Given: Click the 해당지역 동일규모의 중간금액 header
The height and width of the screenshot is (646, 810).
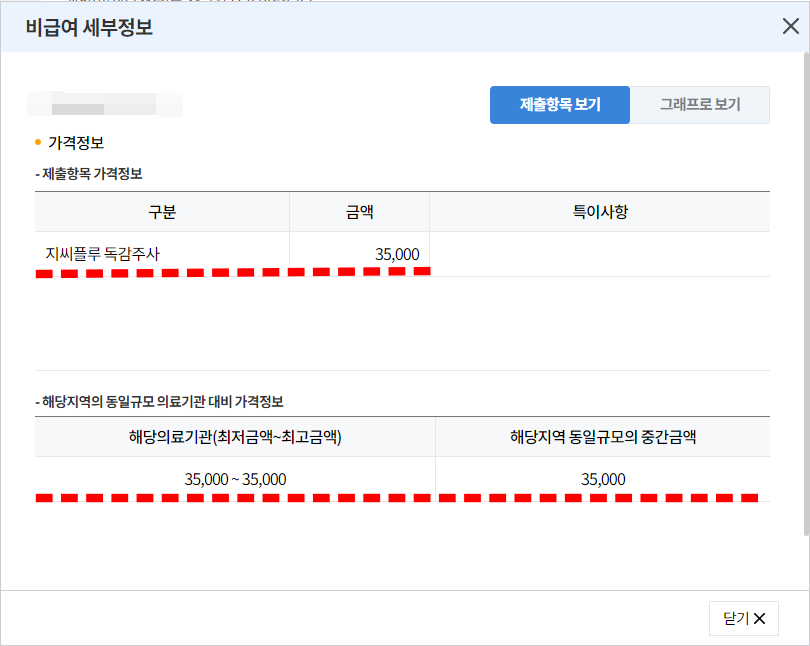Looking at the screenshot, I should coord(602,437).
